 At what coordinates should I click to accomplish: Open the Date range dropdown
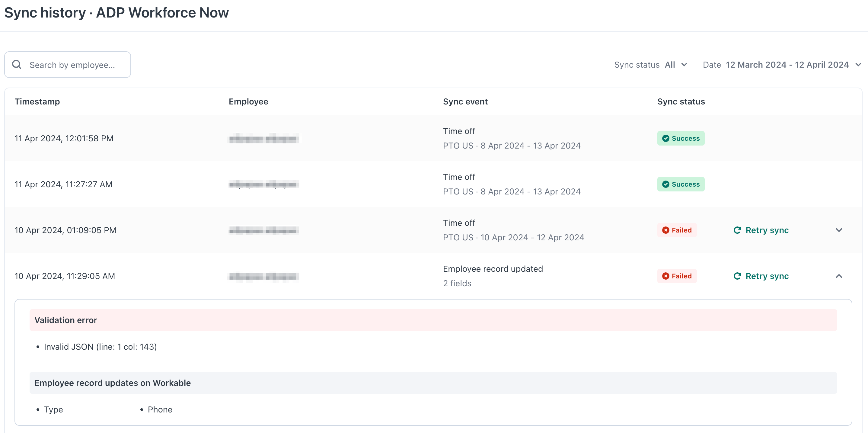point(782,65)
